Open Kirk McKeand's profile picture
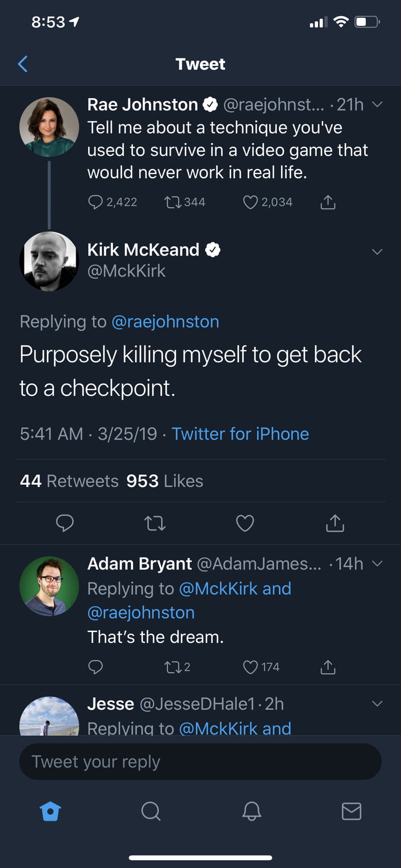 pyautogui.click(x=49, y=261)
